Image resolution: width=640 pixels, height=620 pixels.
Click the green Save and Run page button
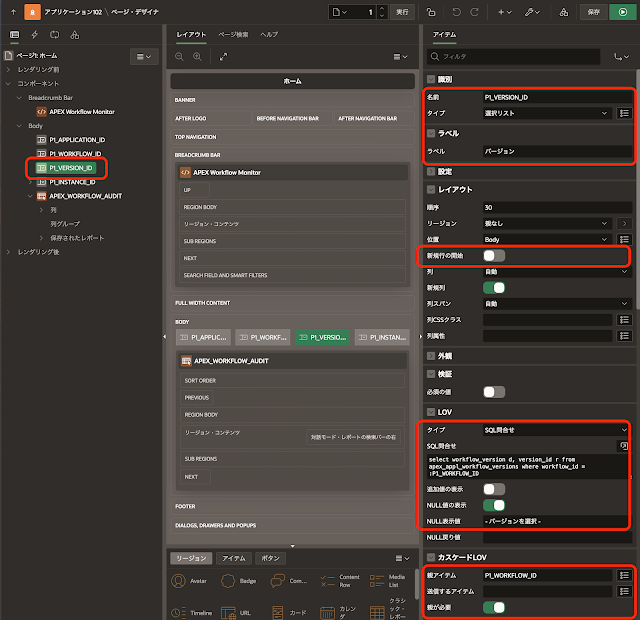(x=622, y=12)
